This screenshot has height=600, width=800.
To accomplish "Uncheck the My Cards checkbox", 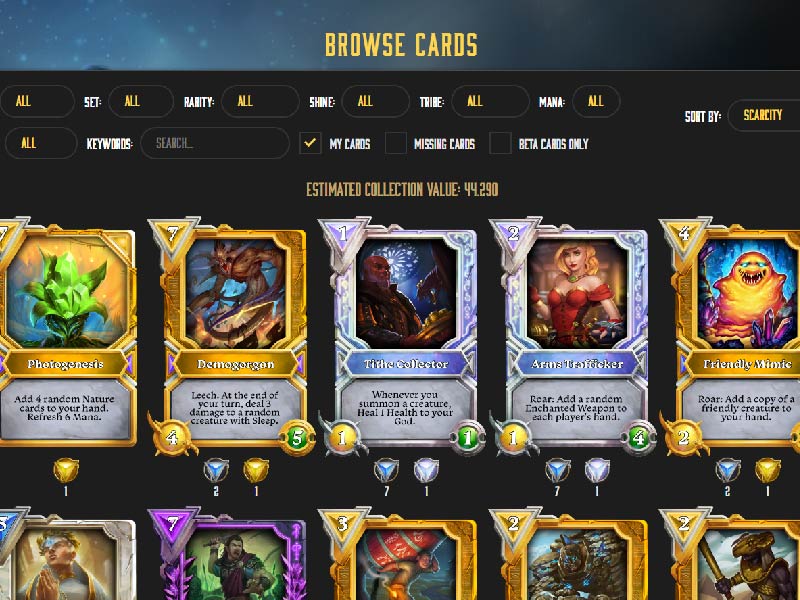I will coord(310,143).
